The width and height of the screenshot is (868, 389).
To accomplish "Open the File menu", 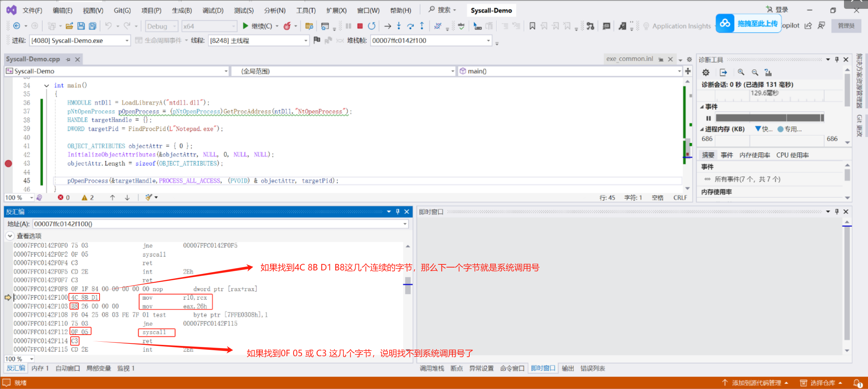I will [32, 11].
